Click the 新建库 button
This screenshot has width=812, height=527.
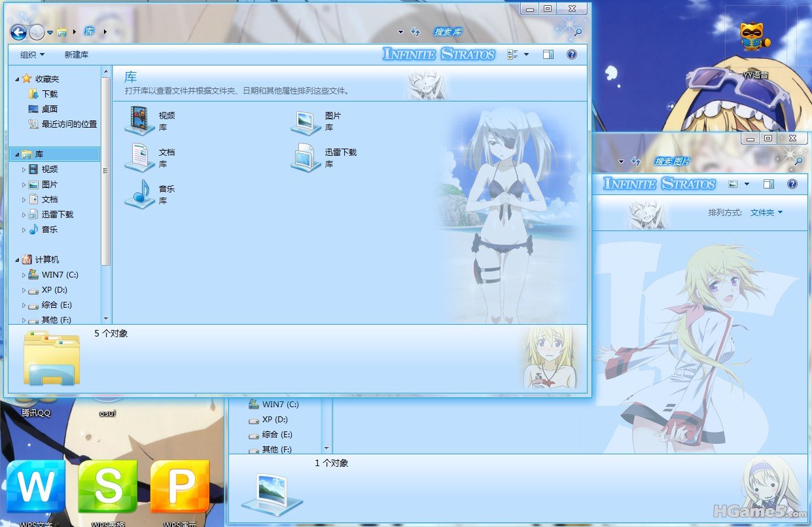tap(77, 55)
